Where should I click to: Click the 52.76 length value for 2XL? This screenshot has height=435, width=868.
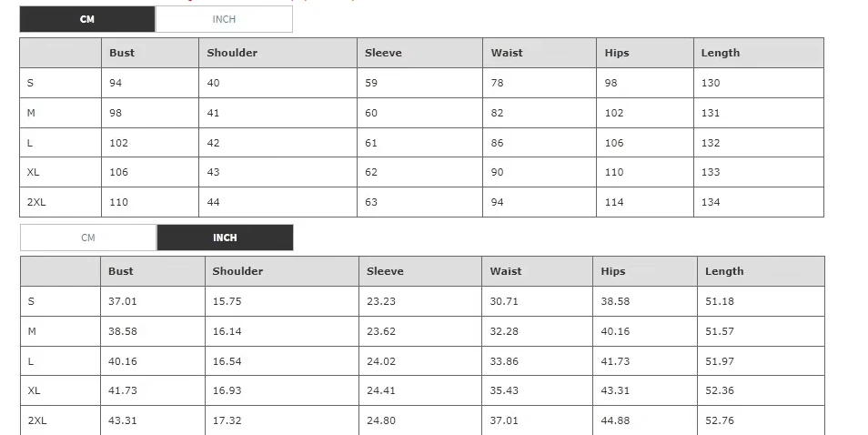tap(720, 420)
